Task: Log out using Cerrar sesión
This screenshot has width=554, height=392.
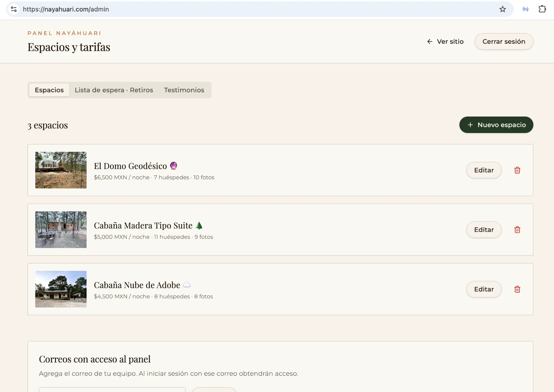Action: [x=504, y=42]
